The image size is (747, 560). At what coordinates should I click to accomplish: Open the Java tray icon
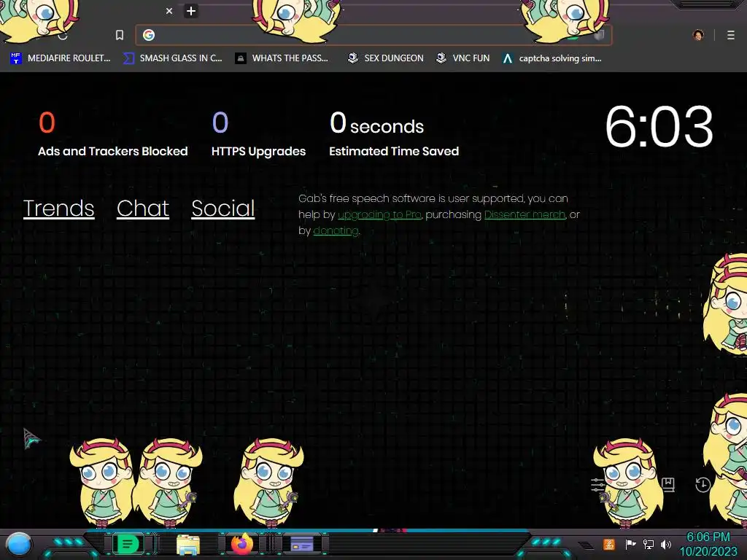pyautogui.click(x=609, y=544)
